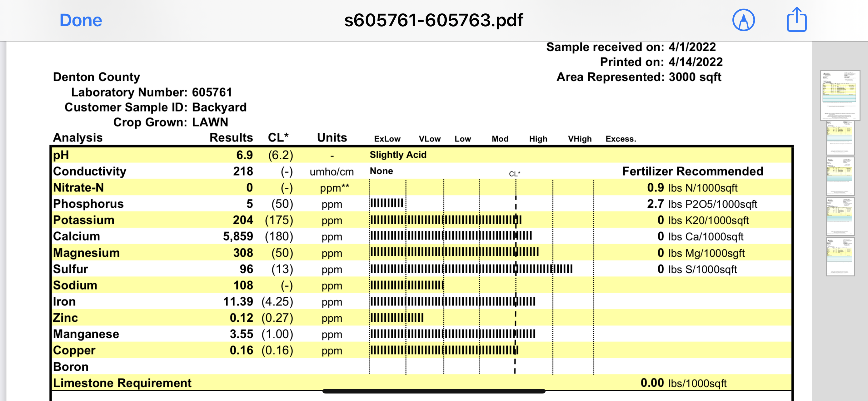Click the file title s605761-605763.pdf
This screenshot has height=401, width=868.
(x=434, y=20)
